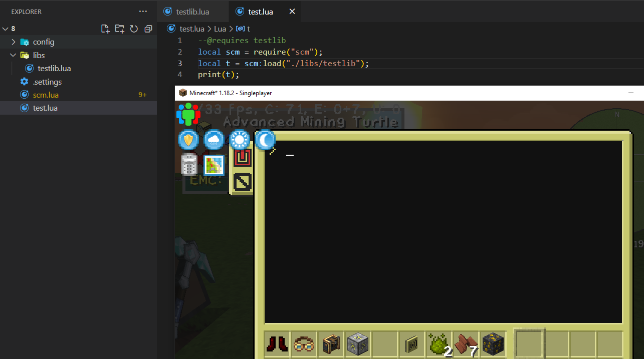Select the small tablet item in inventory
This screenshot has width=644, height=359.
[x=412, y=344]
